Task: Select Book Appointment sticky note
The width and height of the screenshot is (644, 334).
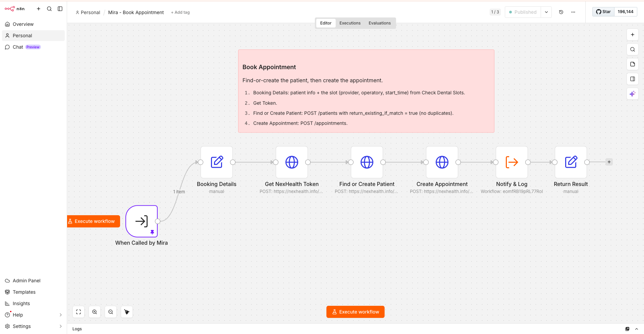Action: pyautogui.click(x=366, y=91)
